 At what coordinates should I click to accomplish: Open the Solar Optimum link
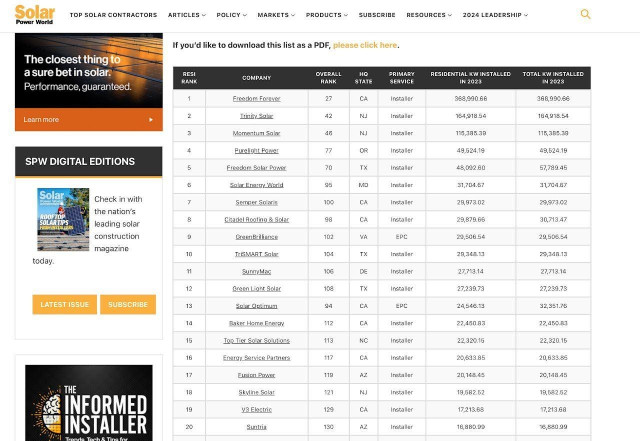[256, 306]
